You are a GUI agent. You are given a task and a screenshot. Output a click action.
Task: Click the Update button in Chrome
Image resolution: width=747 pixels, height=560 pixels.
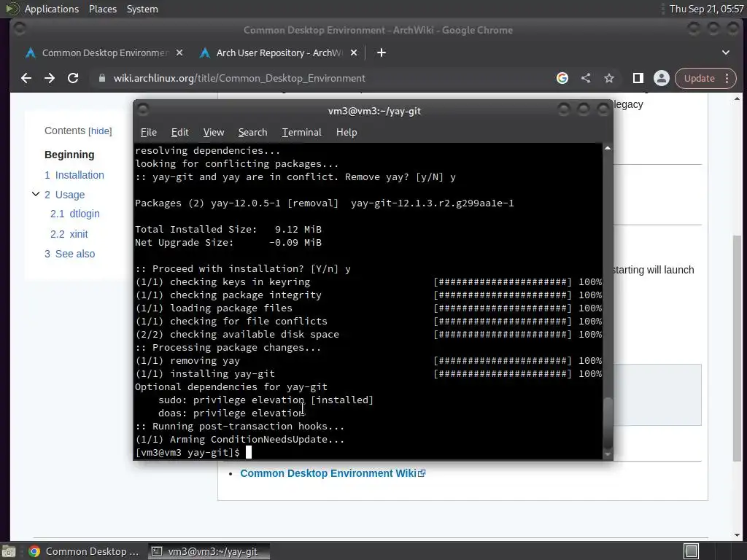699,78
